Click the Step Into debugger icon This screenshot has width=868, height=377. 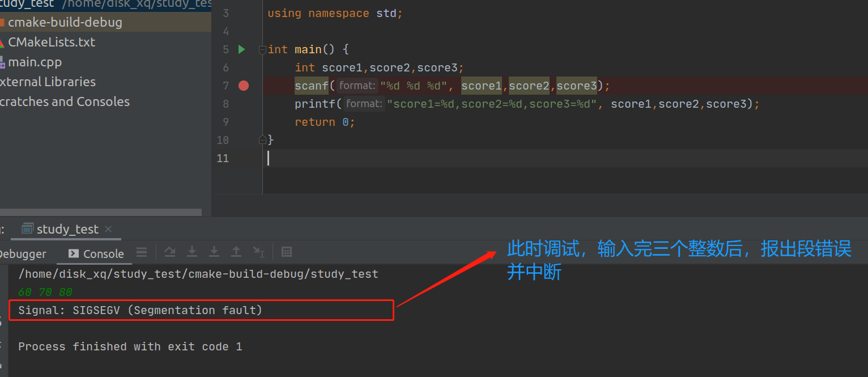pos(192,252)
